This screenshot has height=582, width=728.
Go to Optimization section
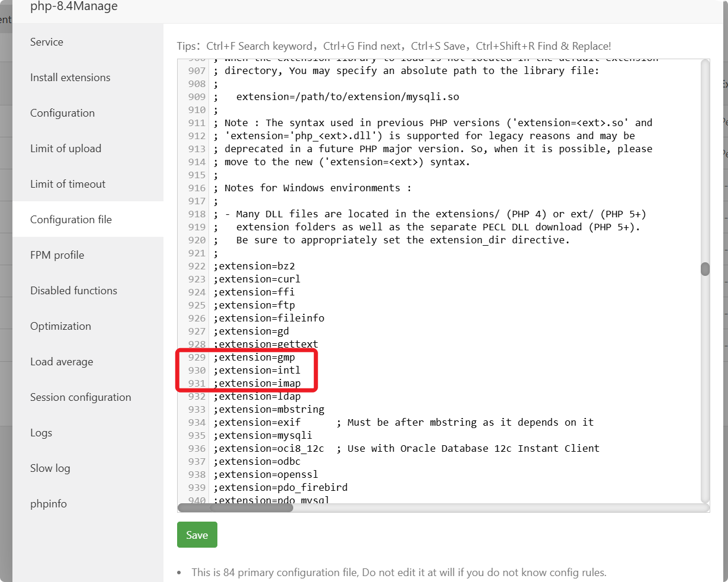click(88, 326)
